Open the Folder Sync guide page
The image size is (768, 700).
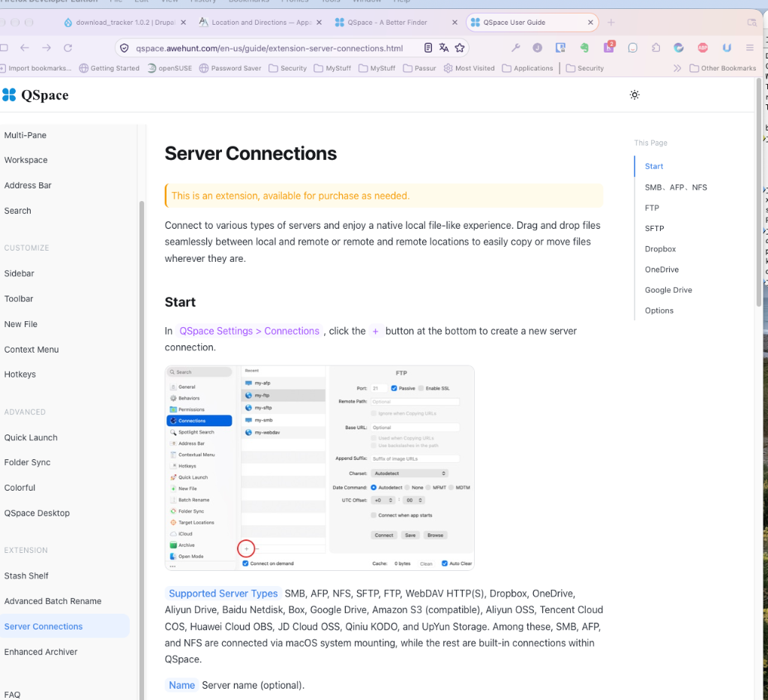28,462
